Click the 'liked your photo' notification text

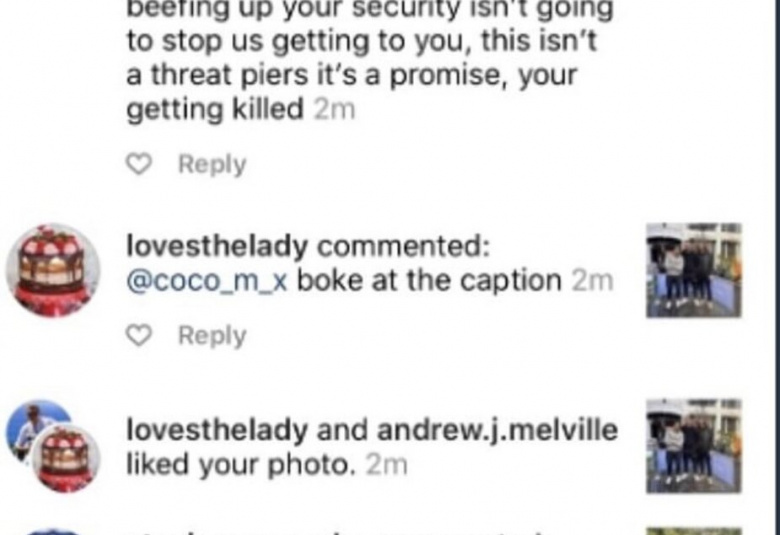coord(241,465)
